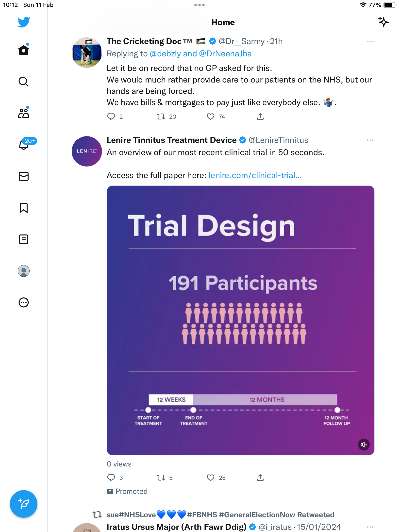Open the Search magnifier in sidebar
The image size is (399, 532).
click(x=23, y=82)
